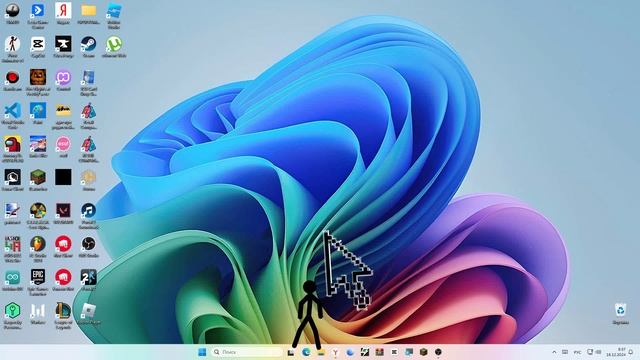This screenshot has height=360, width=640.
Task: Open the Windows Start menu
Action: [202, 352]
